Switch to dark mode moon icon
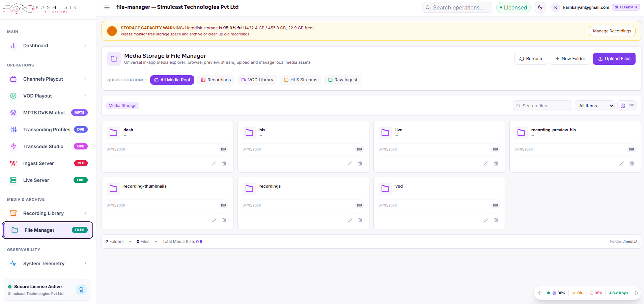The height and width of the screenshot is (304, 644). tap(540, 7)
